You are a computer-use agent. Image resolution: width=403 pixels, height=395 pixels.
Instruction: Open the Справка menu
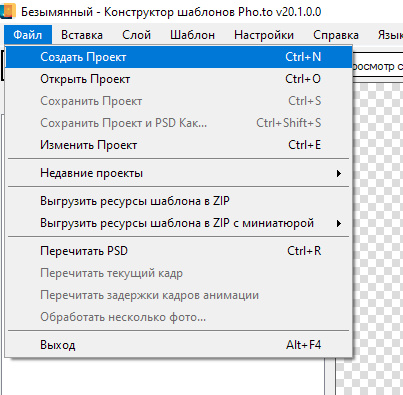[x=336, y=35]
